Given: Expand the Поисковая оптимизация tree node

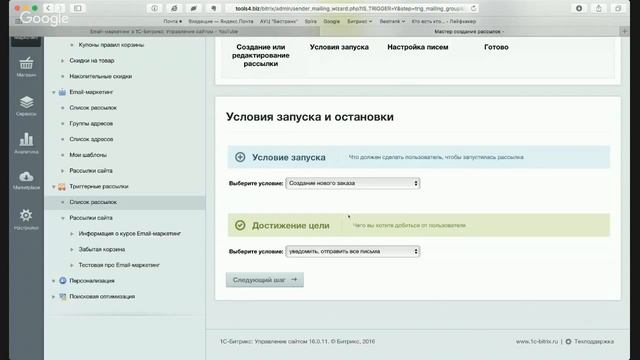Looking at the screenshot, I should (x=53, y=297).
